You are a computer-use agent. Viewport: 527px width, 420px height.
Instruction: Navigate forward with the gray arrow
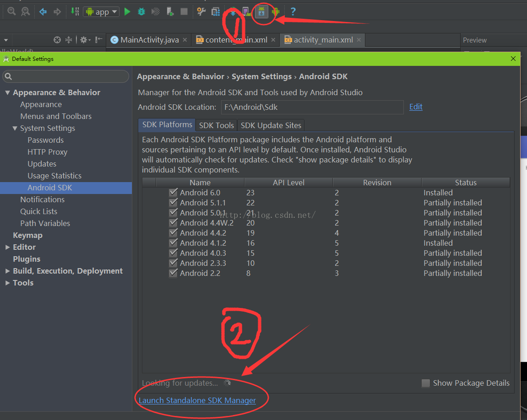coord(57,12)
